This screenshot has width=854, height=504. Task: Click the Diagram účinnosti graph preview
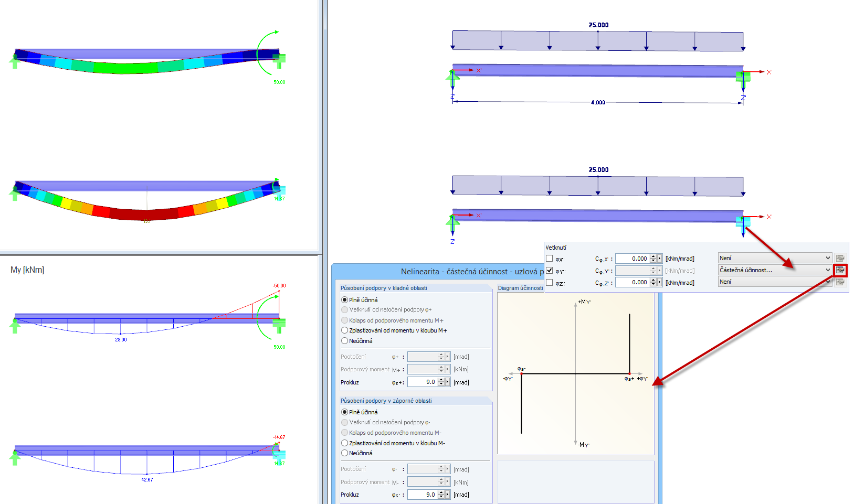click(x=576, y=373)
